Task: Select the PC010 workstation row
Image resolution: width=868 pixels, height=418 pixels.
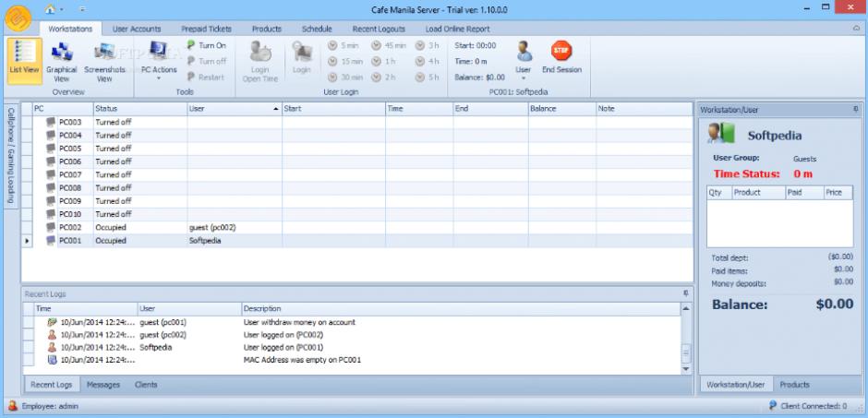Action: coord(357,214)
